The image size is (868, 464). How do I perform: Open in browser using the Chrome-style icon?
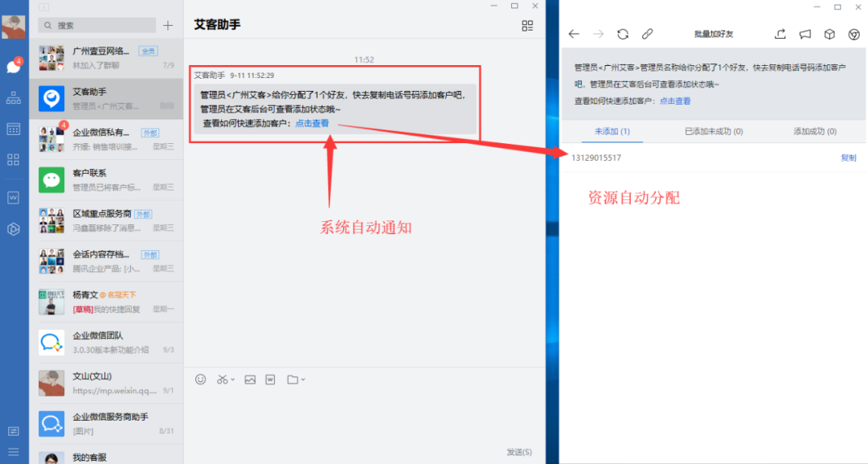click(854, 34)
